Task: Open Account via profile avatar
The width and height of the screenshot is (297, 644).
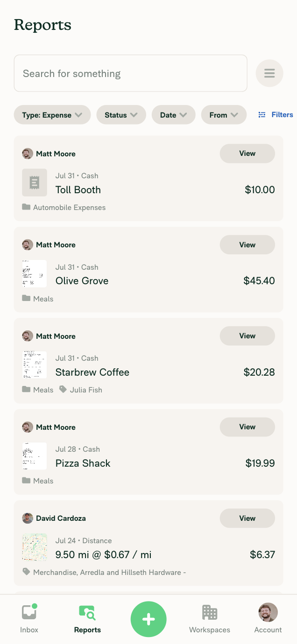Action: [268, 612]
